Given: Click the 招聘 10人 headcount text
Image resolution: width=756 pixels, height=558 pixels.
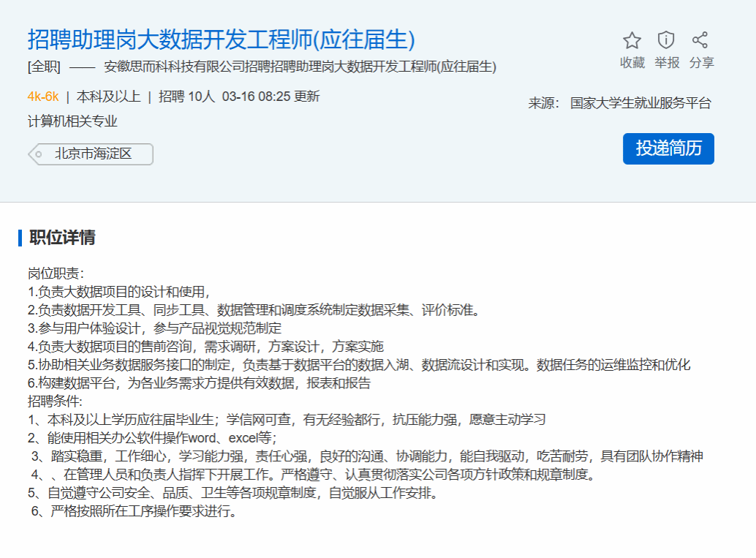Looking at the screenshot, I should click(x=187, y=97).
